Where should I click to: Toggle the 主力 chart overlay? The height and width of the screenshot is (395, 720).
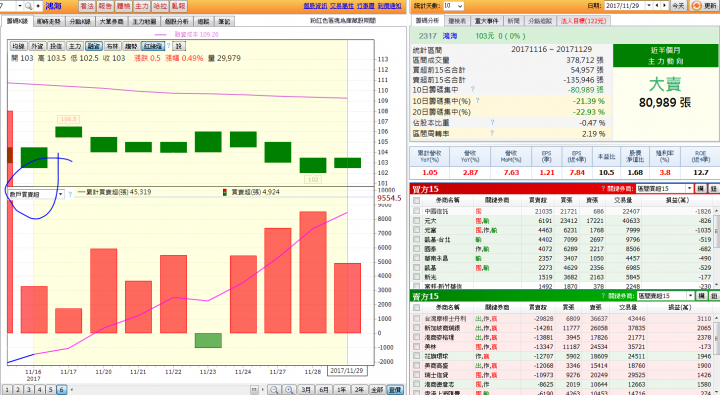point(75,46)
